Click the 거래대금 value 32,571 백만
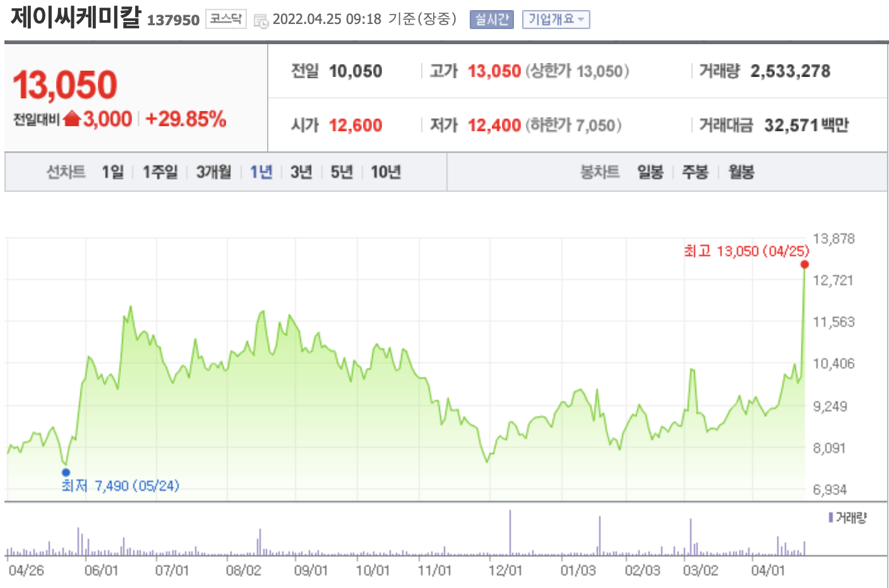889x588 pixels. click(x=806, y=125)
